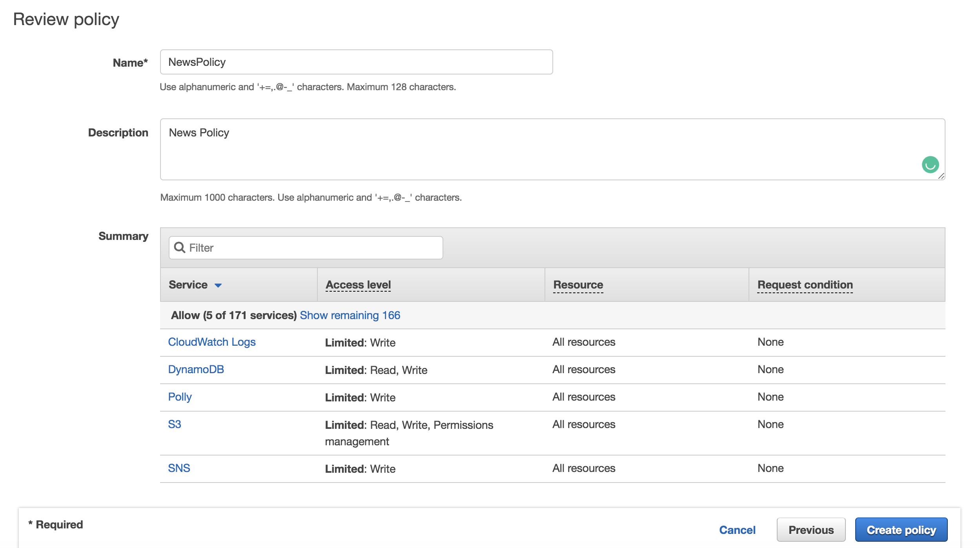Click the Access level column header
Image resolution: width=980 pixels, height=548 pixels.
(358, 285)
